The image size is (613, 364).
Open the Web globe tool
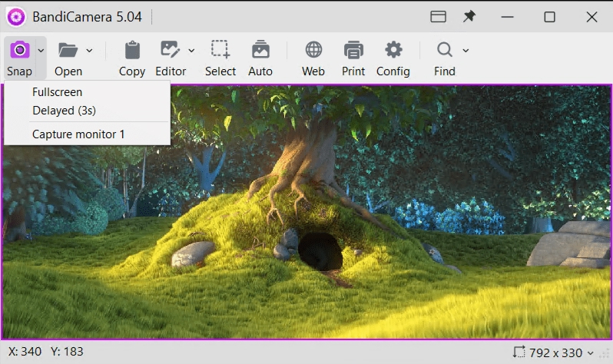click(313, 51)
